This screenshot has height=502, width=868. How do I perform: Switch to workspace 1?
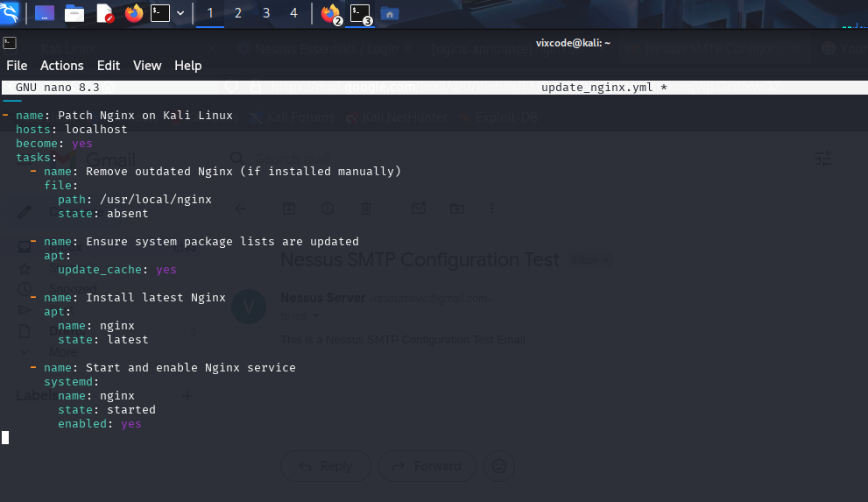[210, 13]
